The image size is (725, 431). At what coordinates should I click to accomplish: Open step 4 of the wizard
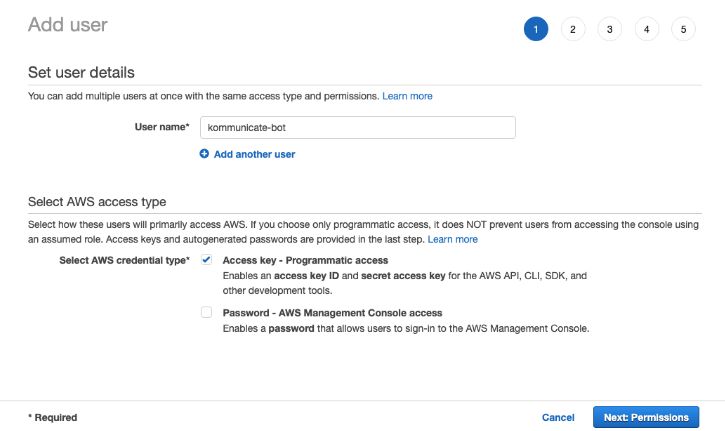[646, 29]
